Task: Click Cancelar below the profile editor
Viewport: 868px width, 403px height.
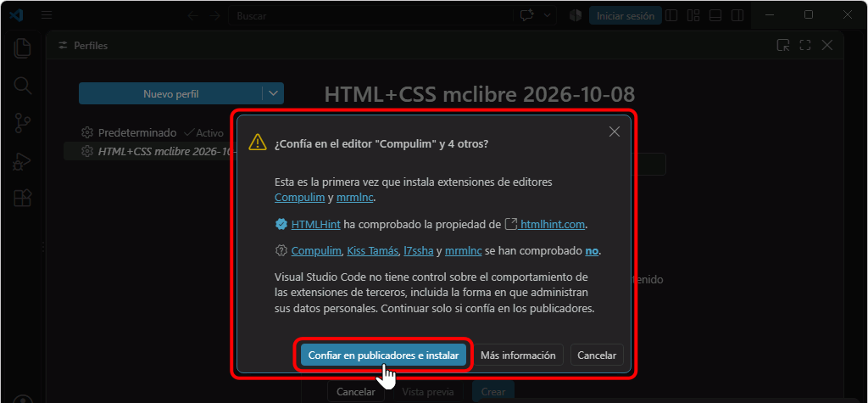Action: (355, 392)
